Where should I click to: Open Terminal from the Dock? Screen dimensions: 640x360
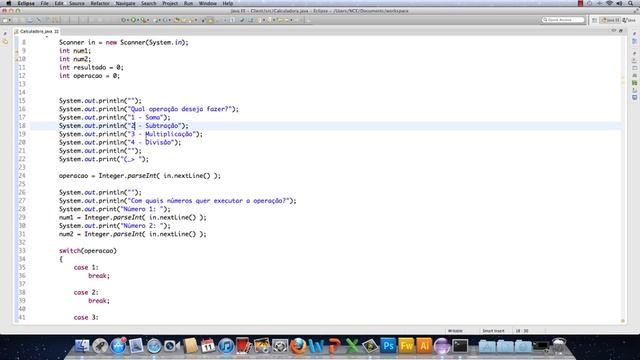[460, 346]
